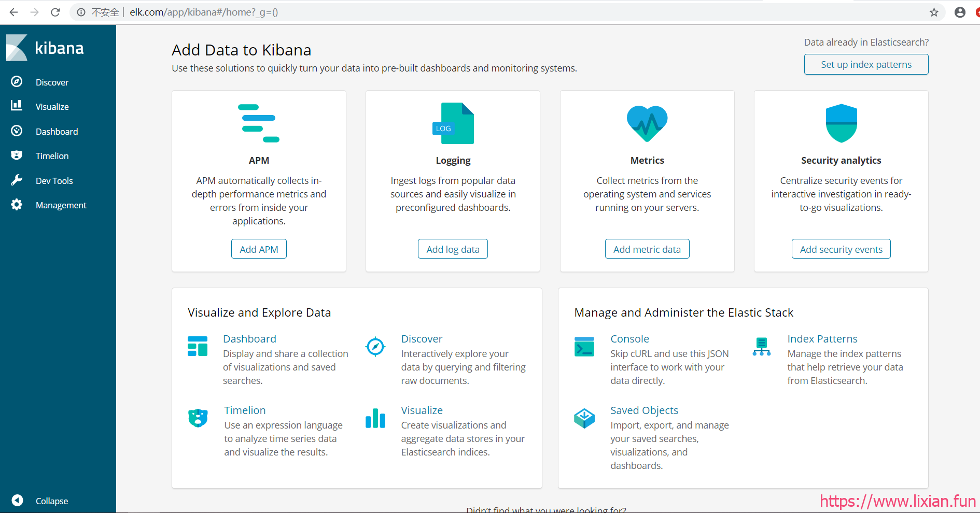The height and width of the screenshot is (513, 980).
Task: Click the browser forward arrow
Action: tap(35, 12)
